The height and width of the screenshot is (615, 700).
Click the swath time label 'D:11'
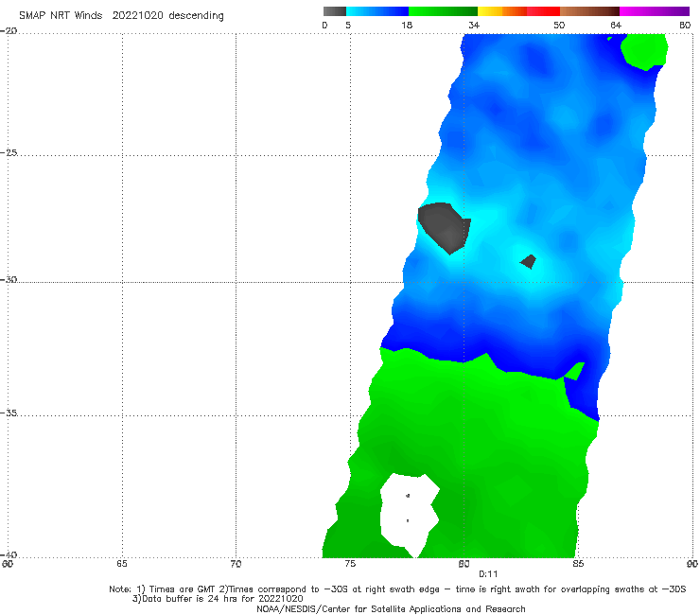coord(488,574)
